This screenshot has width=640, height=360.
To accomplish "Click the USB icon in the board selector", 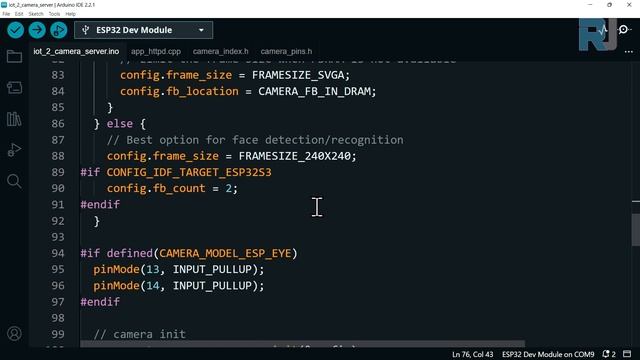I will [x=85, y=30].
